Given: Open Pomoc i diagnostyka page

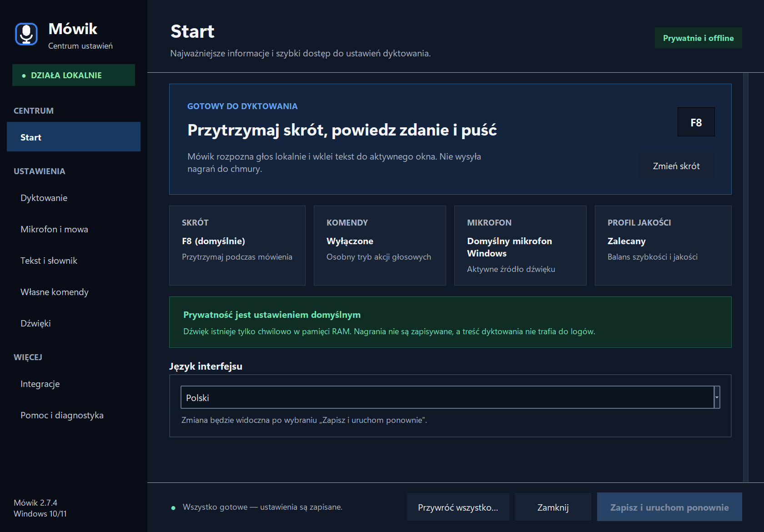Looking at the screenshot, I should pyautogui.click(x=74, y=415).
